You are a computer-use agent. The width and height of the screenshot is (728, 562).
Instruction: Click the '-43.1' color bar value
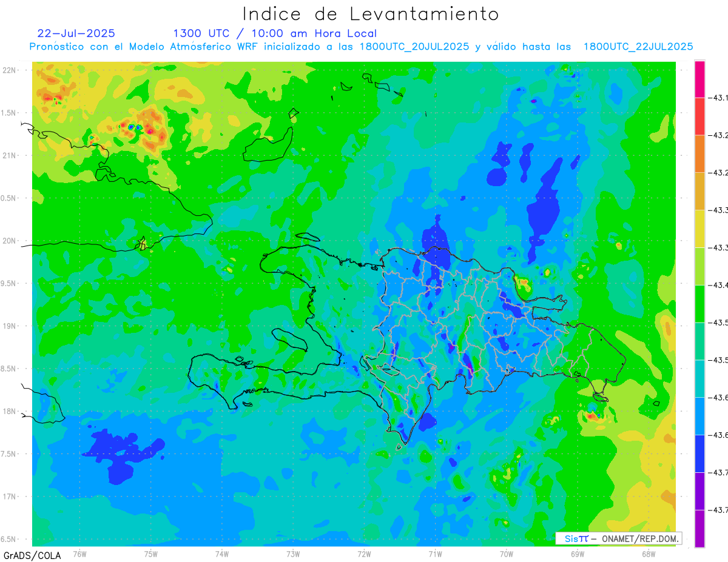pyautogui.click(x=720, y=98)
